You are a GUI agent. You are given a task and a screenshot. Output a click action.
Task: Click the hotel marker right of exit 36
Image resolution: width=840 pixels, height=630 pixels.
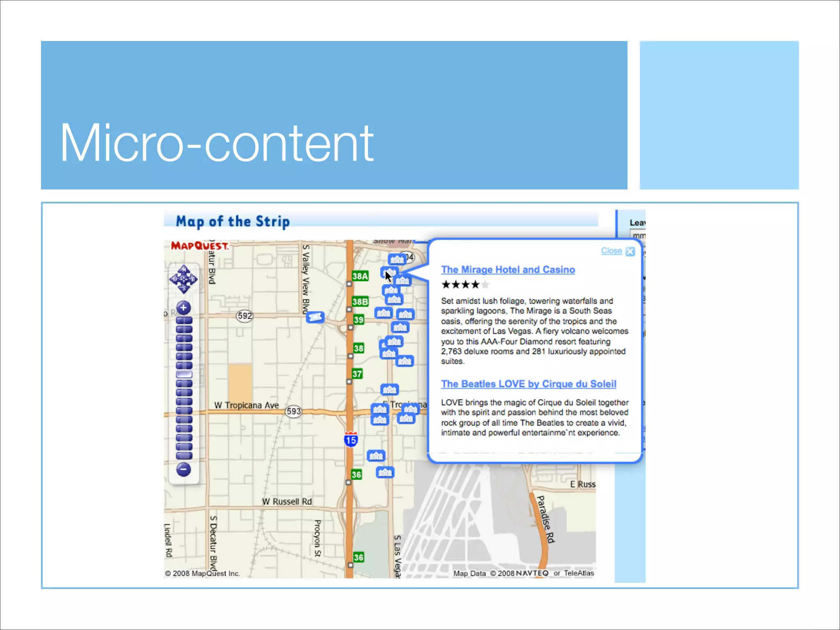pyautogui.click(x=385, y=472)
